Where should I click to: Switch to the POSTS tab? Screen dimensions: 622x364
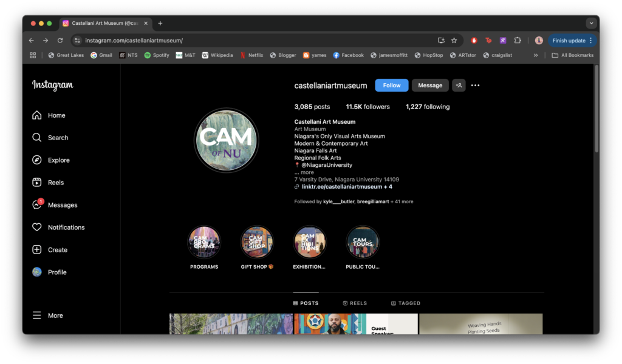tap(306, 303)
